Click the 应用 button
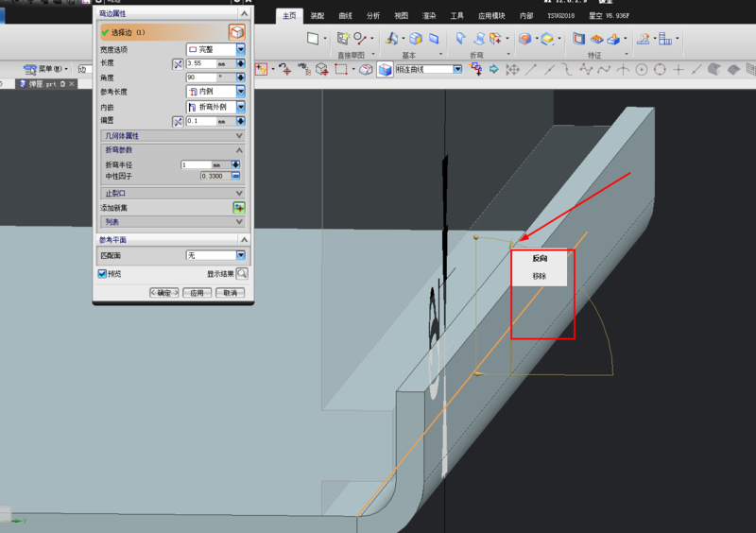This screenshot has height=533, width=756. pos(197,292)
